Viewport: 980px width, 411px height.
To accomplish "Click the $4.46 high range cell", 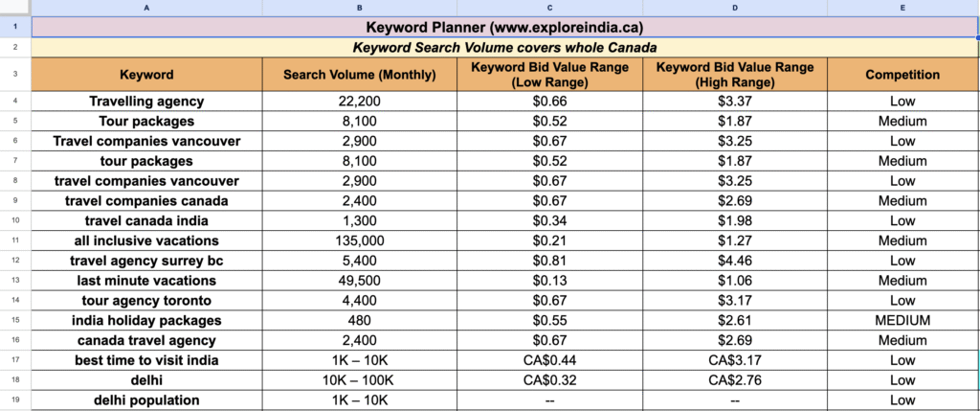I will pos(735,261).
